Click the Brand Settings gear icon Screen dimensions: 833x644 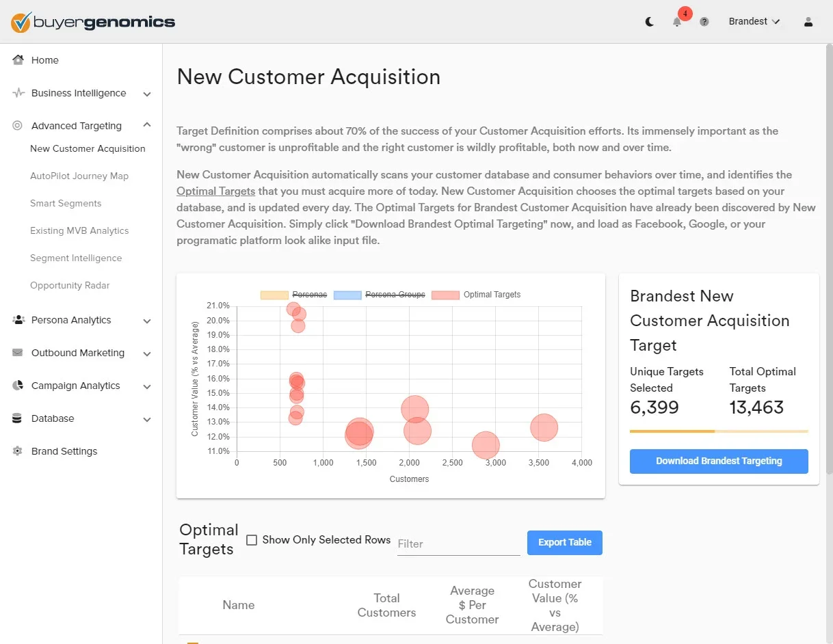point(18,451)
